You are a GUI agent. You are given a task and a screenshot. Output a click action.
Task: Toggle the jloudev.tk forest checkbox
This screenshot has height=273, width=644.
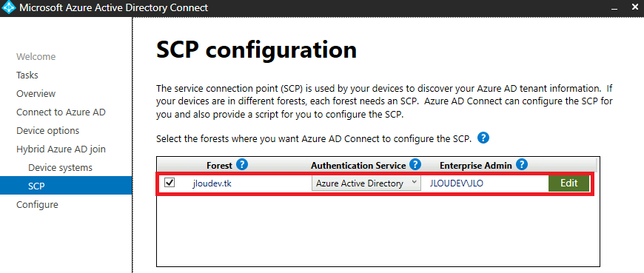click(x=170, y=183)
